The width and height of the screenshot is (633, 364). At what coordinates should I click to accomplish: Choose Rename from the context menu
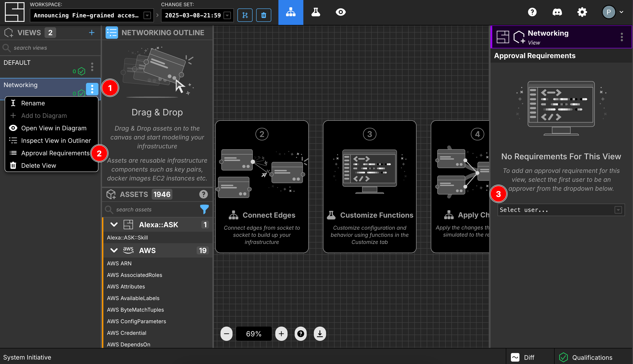click(x=51, y=103)
